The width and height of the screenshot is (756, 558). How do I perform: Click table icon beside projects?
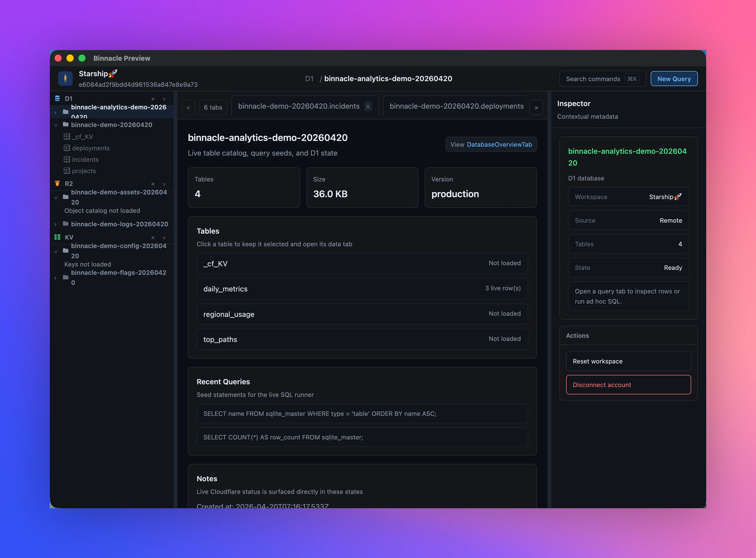point(67,171)
